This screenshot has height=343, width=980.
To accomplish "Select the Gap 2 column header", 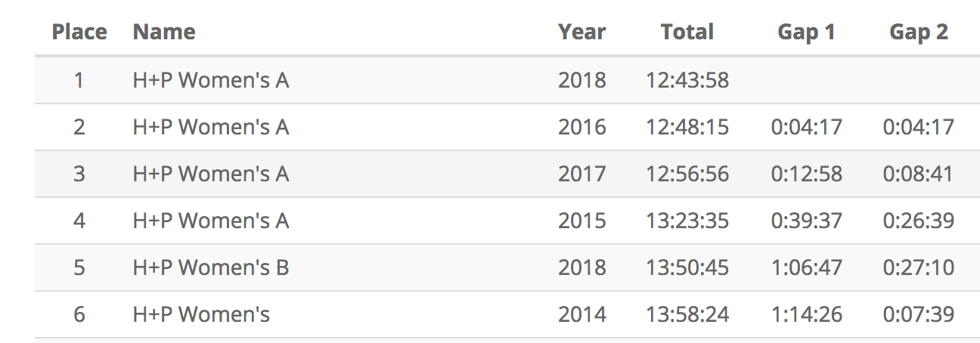I will click(x=918, y=32).
